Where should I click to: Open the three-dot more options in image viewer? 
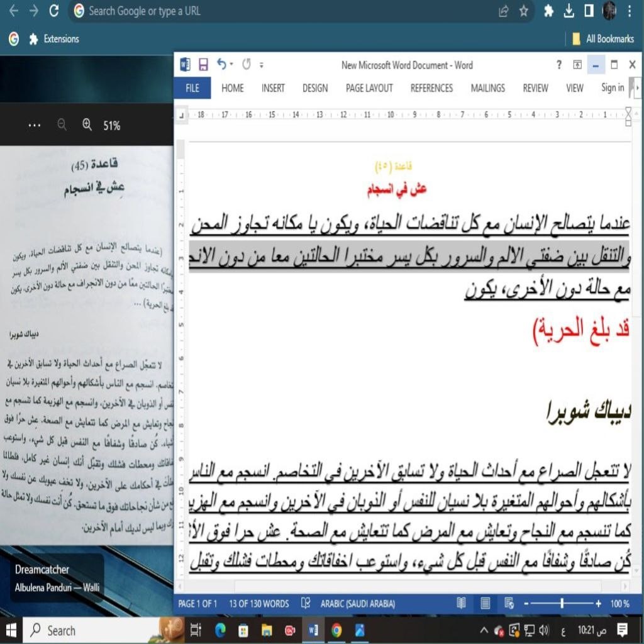click(x=35, y=125)
